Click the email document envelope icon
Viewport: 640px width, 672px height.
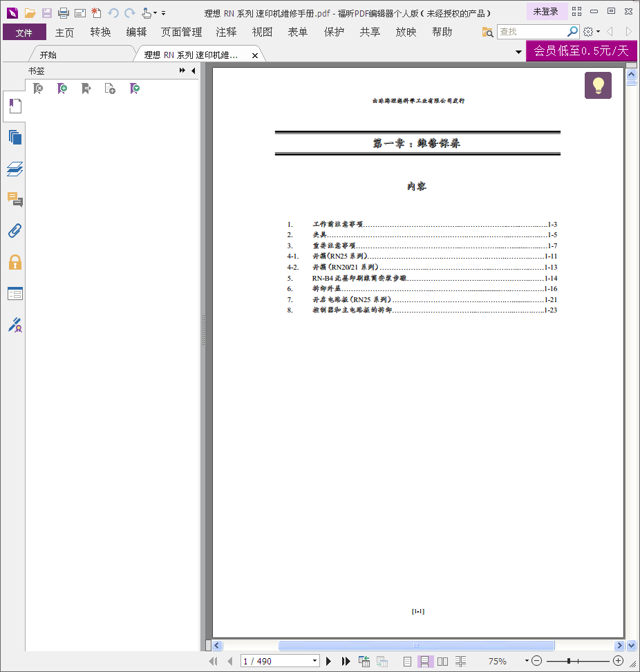click(x=80, y=14)
